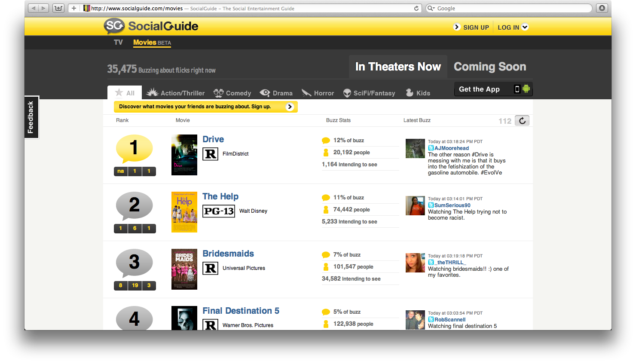
Task: Click the add bookmark plus button
Action: click(74, 8)
